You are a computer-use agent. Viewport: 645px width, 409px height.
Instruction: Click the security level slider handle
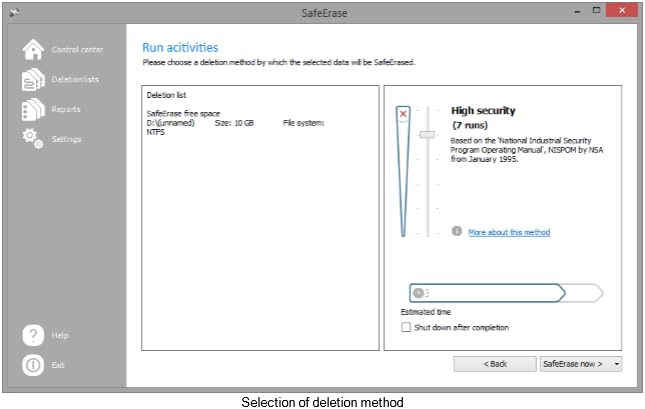(427, 135)
